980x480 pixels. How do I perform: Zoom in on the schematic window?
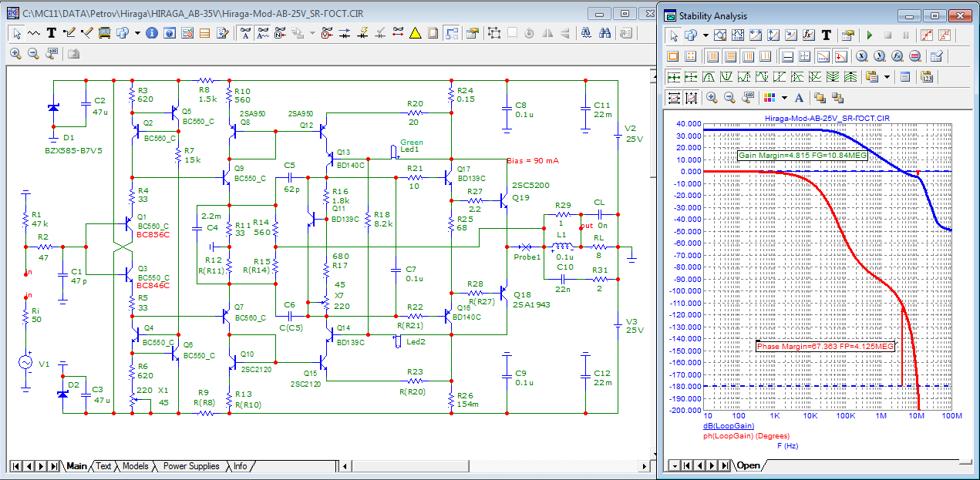(x=15, y=53)
